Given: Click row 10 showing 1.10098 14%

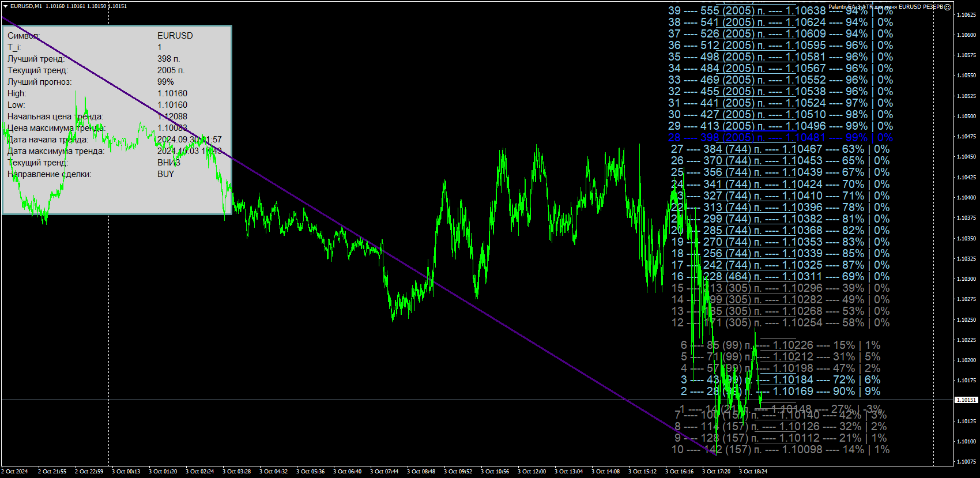Looking at the screenshot, I should point(781,450).
